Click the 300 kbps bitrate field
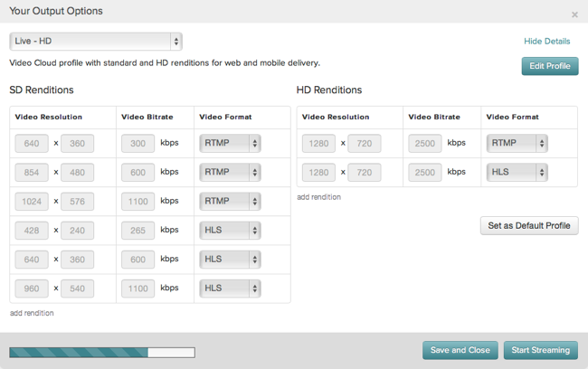Image resolution: width=588 pixels, height=369 pixels. [138, 143]
